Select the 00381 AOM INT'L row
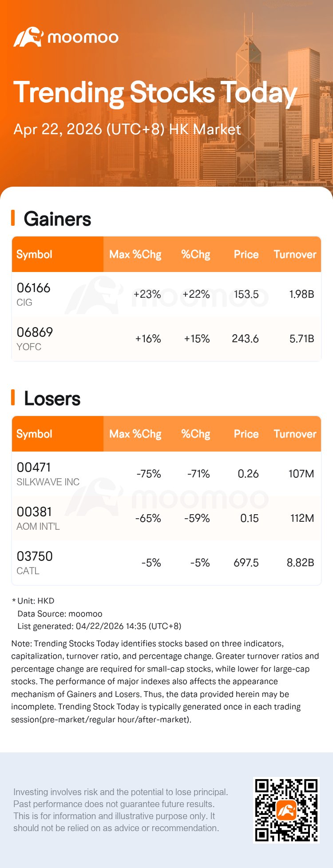333x868 pixels. [38, 518]
